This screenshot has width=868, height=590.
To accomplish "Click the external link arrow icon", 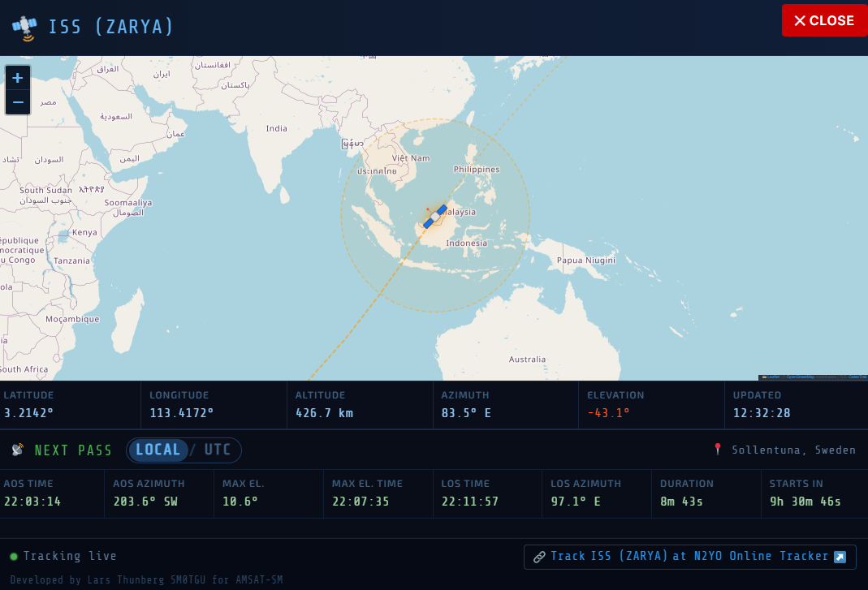I will pyautogui.click(x=840, y=557).
